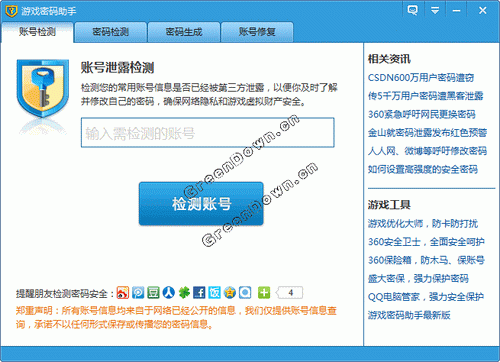This screenshot has height=362, width=500.
Task: Open link 人人网、微博等呼吁修改密码
Action: tap(427, 151)
